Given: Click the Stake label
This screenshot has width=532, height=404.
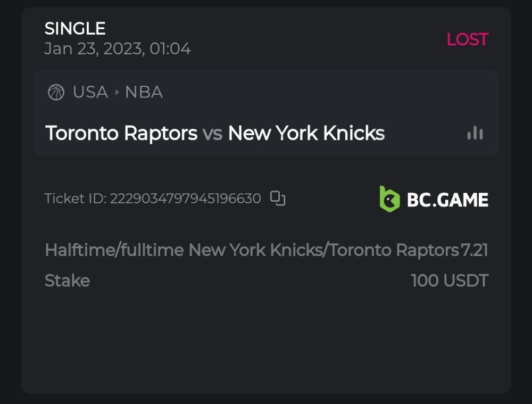Looking at the screenshot, I should [x=67, y=281].
